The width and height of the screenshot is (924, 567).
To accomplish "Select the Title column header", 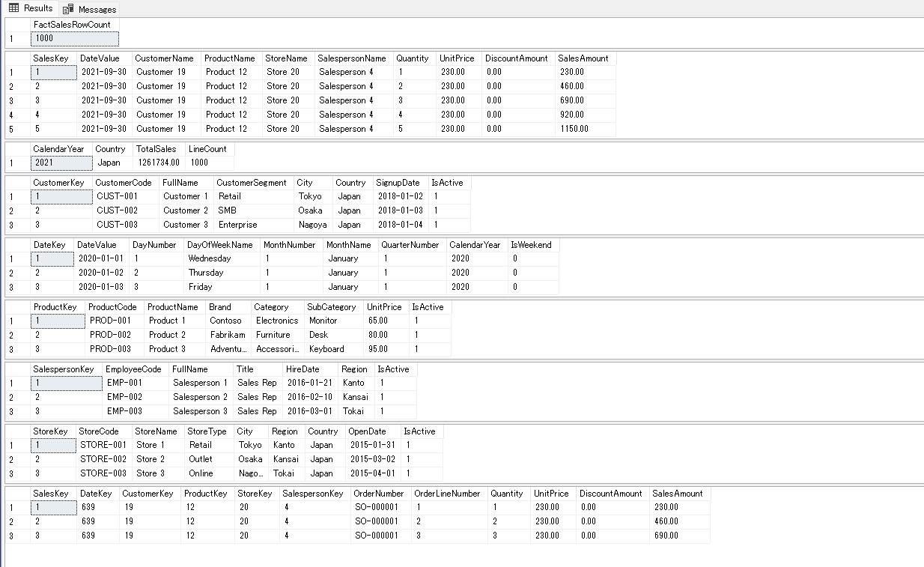I will click(x=258, y=369).
